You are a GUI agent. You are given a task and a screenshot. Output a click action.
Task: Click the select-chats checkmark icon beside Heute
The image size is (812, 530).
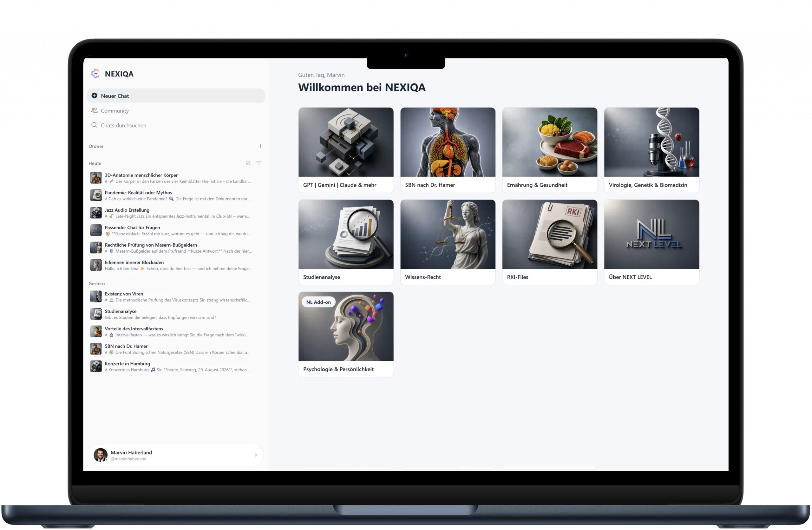[x=248, y=163]
